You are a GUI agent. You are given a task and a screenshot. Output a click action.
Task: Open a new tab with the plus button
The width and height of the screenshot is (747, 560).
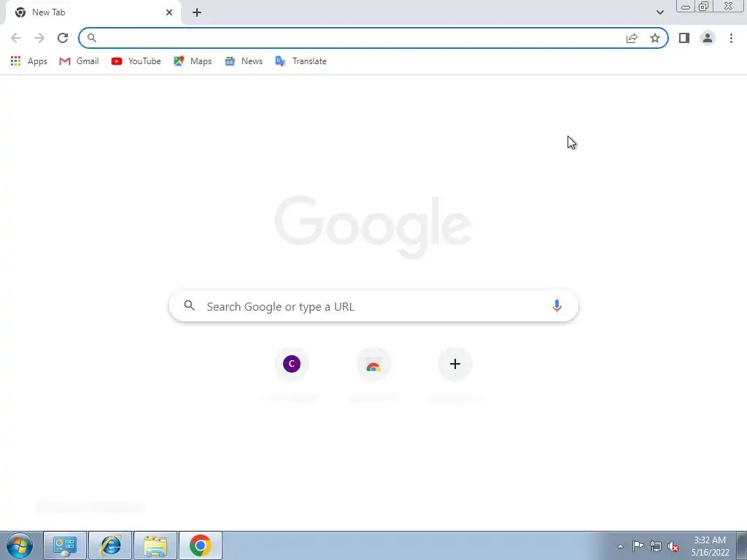(197, 12)
